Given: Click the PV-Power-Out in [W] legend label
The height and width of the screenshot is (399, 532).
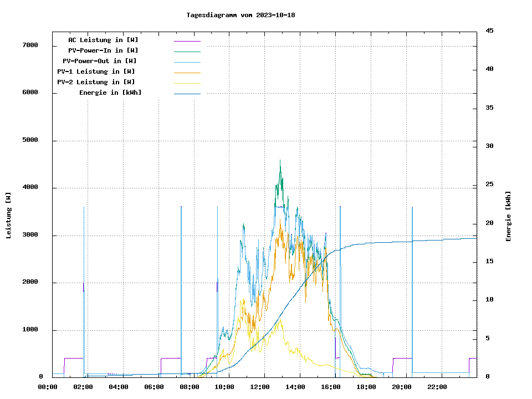Looking at the screenshot, I should tap(100, 61).
